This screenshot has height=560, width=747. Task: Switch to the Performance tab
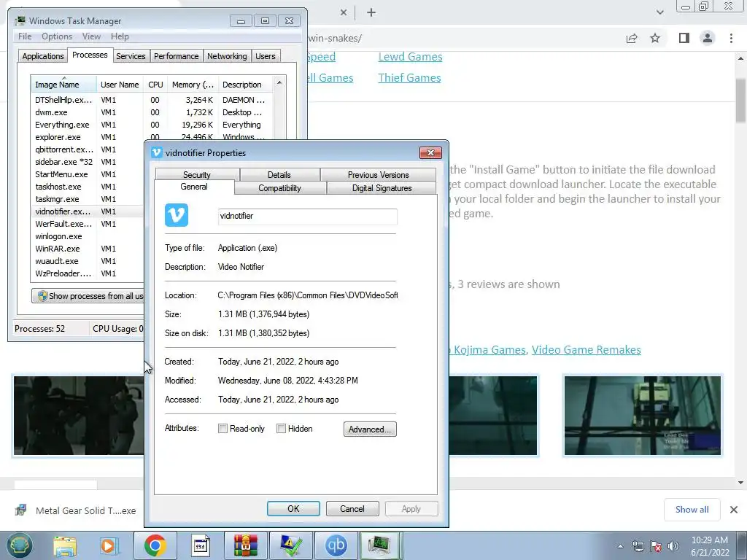[x=177, y=56]
